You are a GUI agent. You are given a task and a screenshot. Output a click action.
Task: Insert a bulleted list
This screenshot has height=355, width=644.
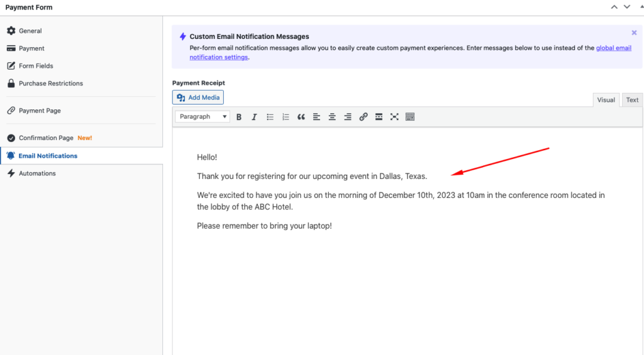tap(270, 117)
